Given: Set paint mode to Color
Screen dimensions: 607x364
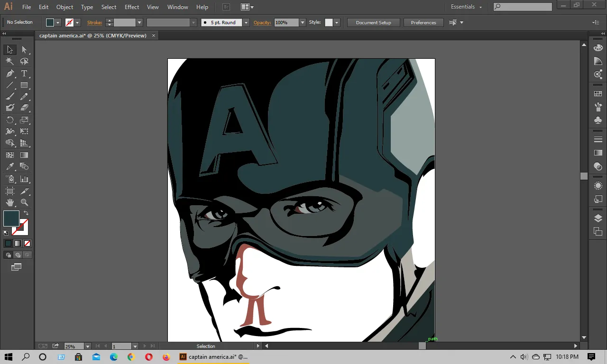Looking at the screenshot, I should 8,243.
